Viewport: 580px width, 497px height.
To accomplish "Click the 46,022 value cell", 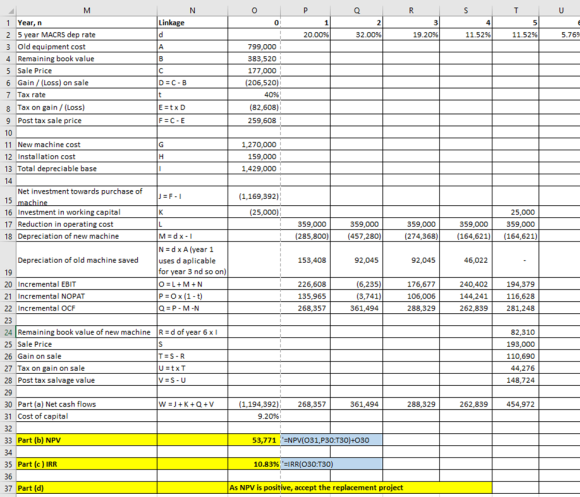I will click(x=466, y=260).
